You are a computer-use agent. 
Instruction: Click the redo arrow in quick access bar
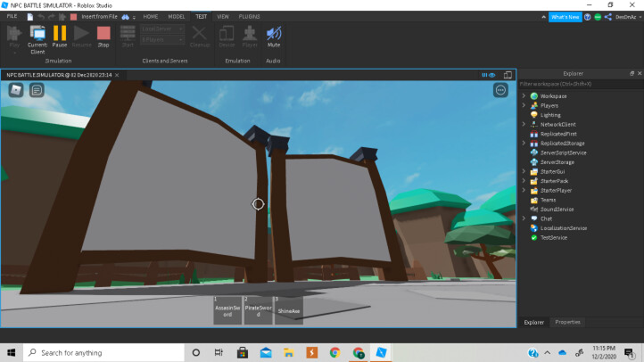(x=52, y=17)
